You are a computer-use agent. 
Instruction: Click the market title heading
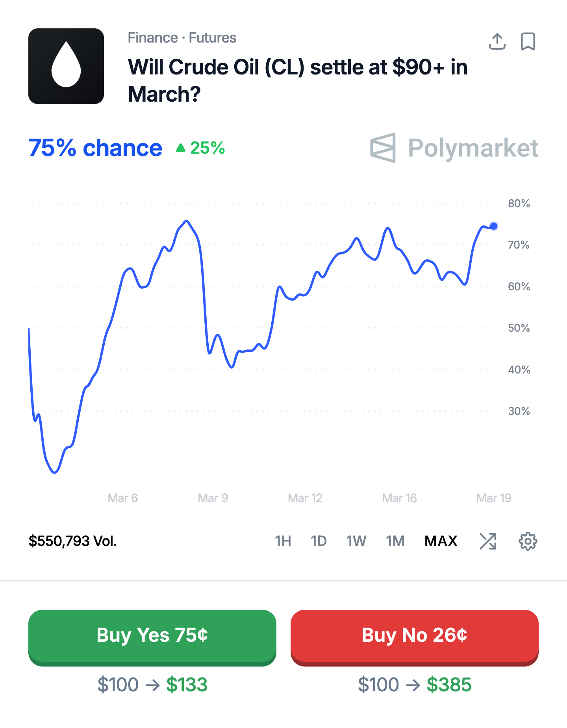click(x=298, y=81)
